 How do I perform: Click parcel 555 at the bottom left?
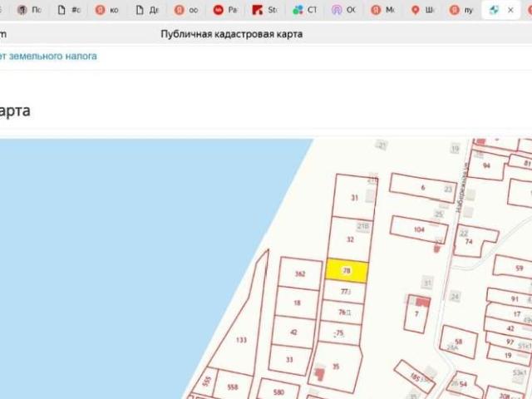pos(206,382)
